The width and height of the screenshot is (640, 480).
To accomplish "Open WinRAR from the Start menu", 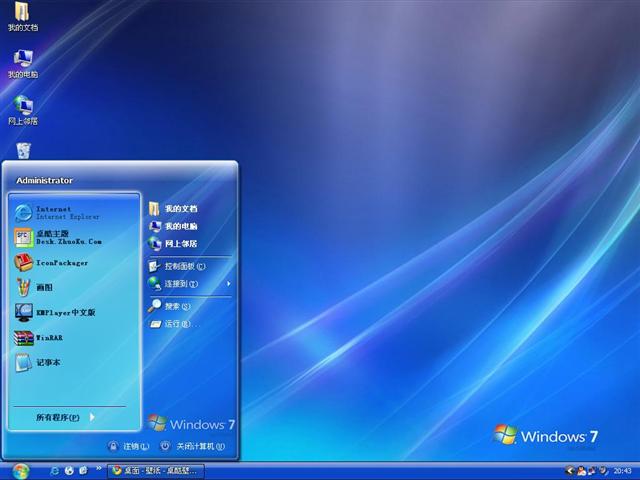I will pos(73,338).
